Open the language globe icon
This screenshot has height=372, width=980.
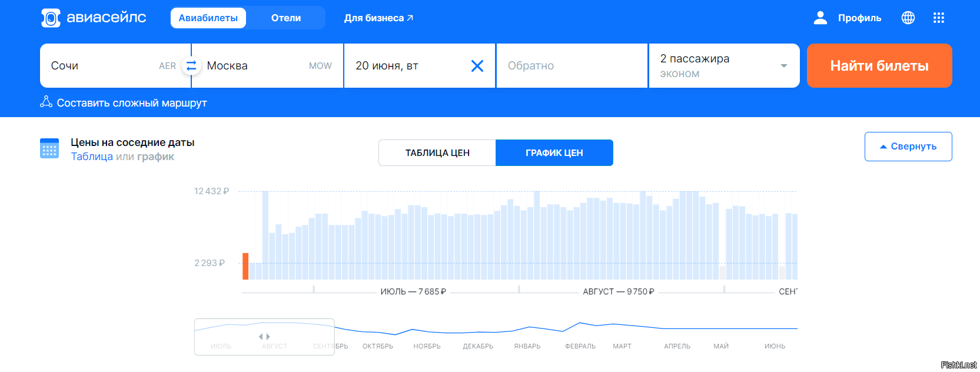pyautogui.click(x=908, y=18)
